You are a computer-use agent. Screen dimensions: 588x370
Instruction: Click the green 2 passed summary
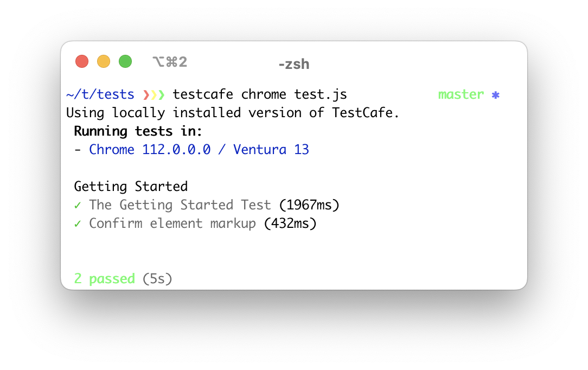tap(104, 279)
